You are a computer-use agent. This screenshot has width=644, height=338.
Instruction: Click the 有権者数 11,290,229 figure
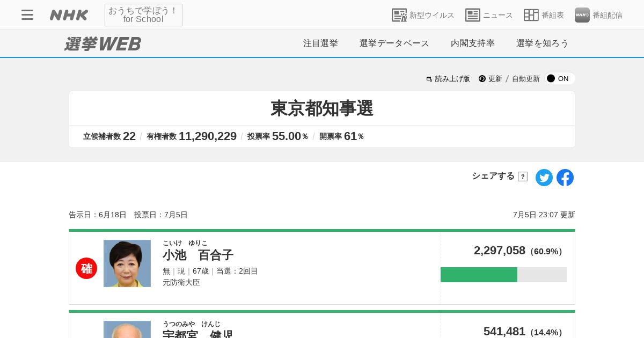[192, 136]
